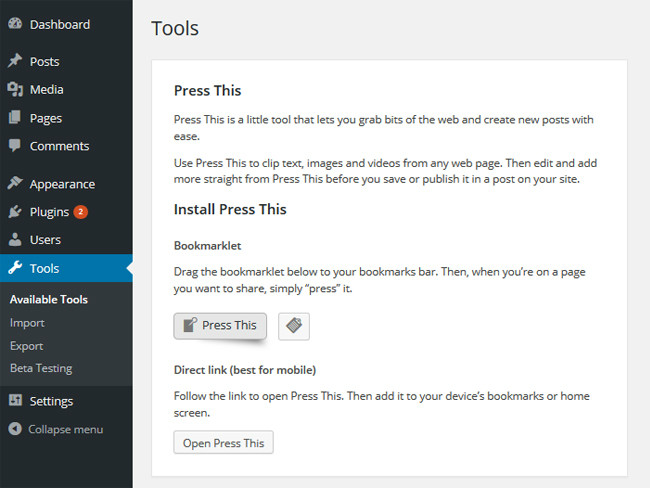Click the Press This section heading
Screen dimensions: 650x488
tap(207, 90)
